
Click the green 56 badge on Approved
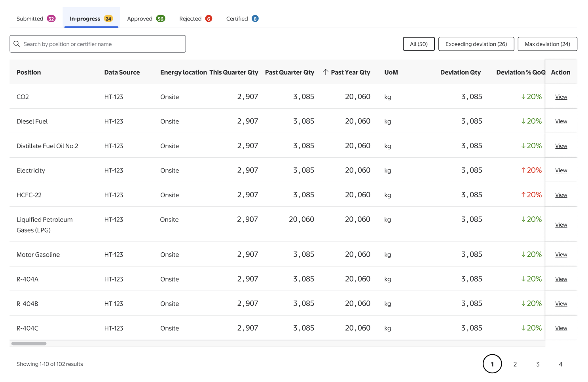160,19
